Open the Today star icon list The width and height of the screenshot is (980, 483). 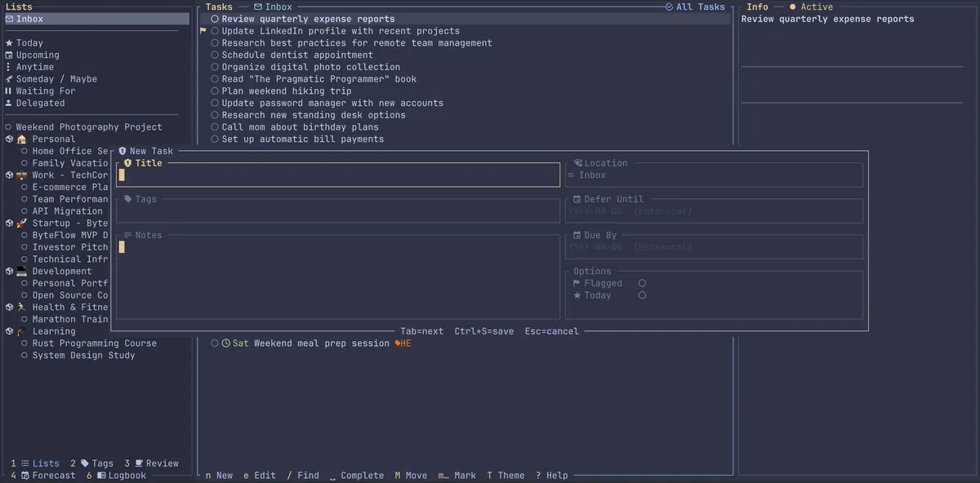(9, 43)
